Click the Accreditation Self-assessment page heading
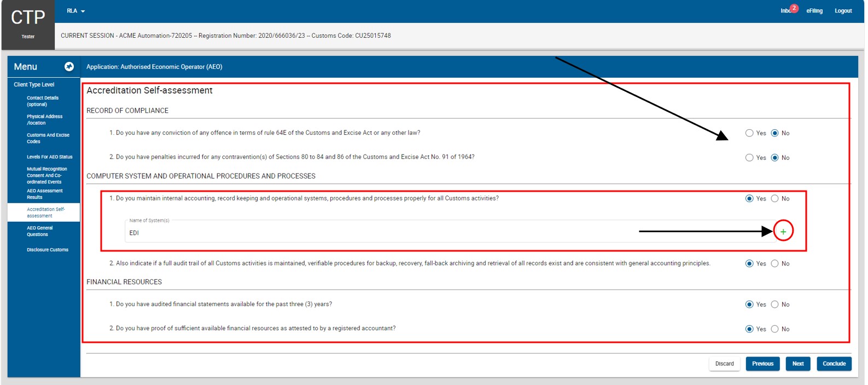 [149, 90]
